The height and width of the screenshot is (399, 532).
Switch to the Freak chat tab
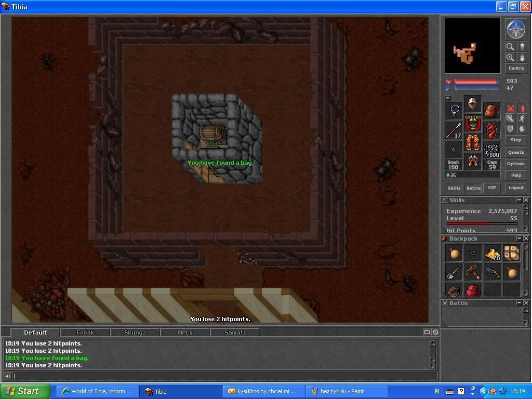pyautogui.click(x=85, y=332)
